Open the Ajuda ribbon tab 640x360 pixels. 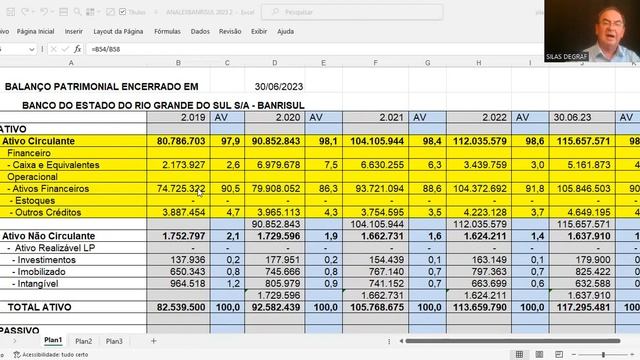285,31
